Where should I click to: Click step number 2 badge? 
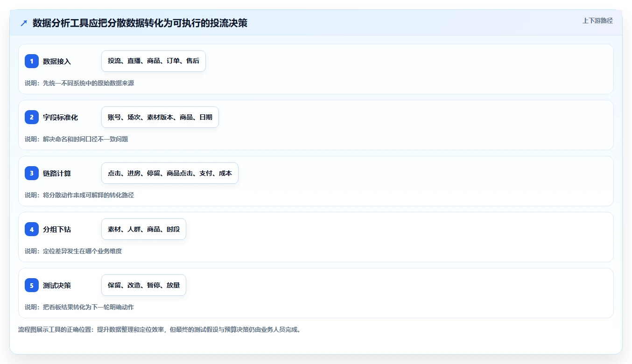[32, 117]
